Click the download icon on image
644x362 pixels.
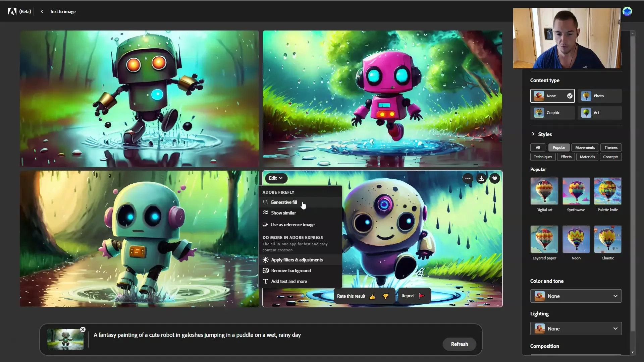(482, 178)
